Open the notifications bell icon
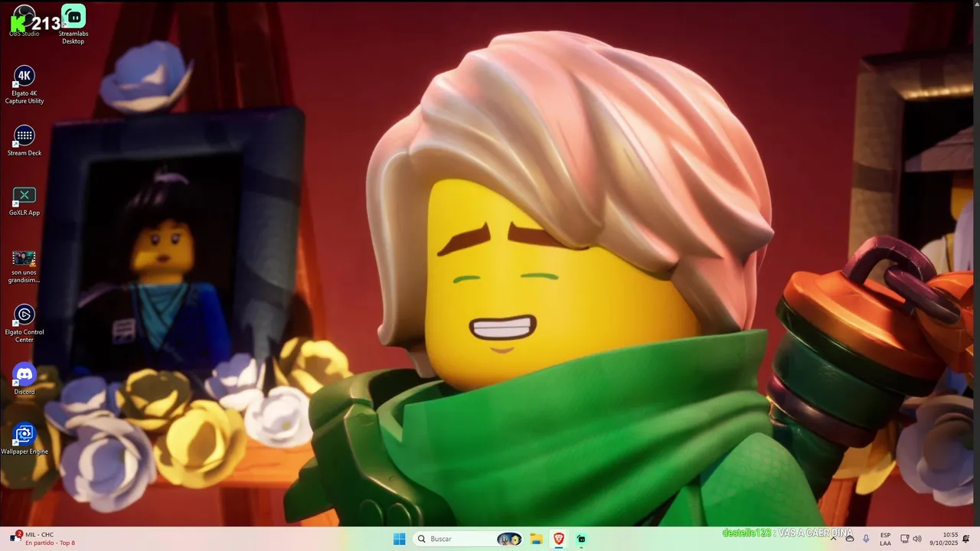Viewport: 980px width, 551px height. coord(966,539)
